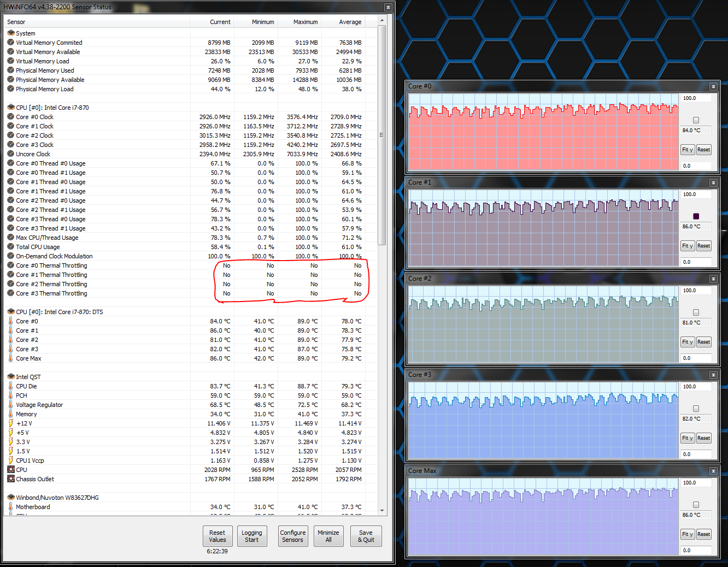Click lightning voltage icon for CPU1 Vccp
Screen dimensions: 728x567
click(x=10, y=460)
